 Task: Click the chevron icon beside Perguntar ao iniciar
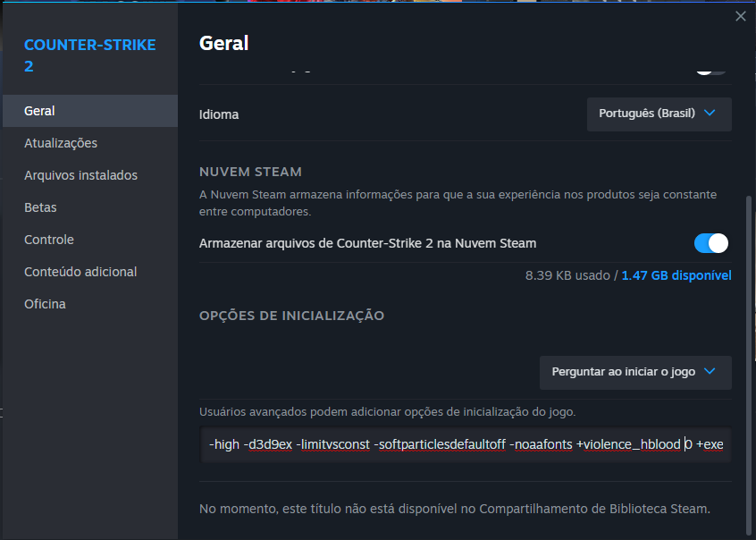click(x=710, y=372)
